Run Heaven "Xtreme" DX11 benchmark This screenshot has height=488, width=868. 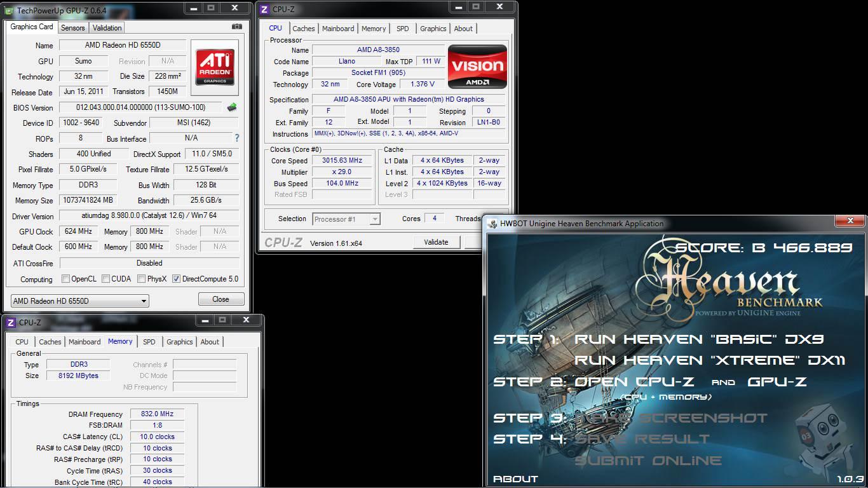point(710,360)
